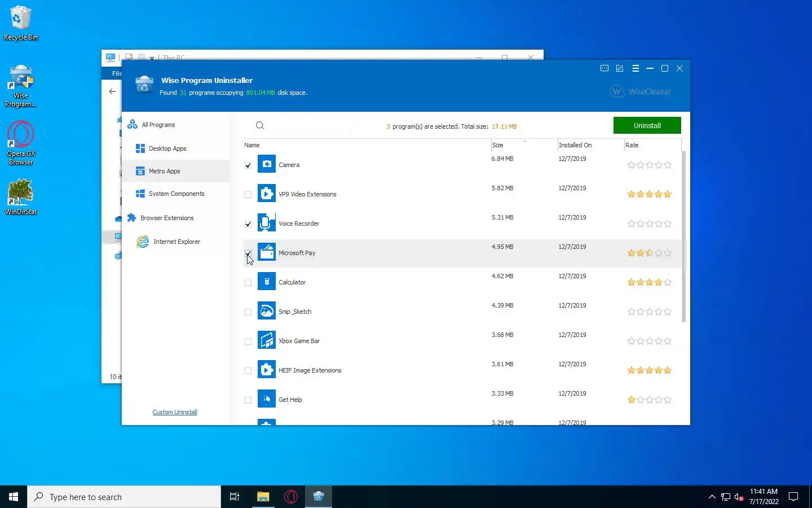Show hidden system tray icons
The height and width of the screenshot is (508, 812).
point(712,497)
